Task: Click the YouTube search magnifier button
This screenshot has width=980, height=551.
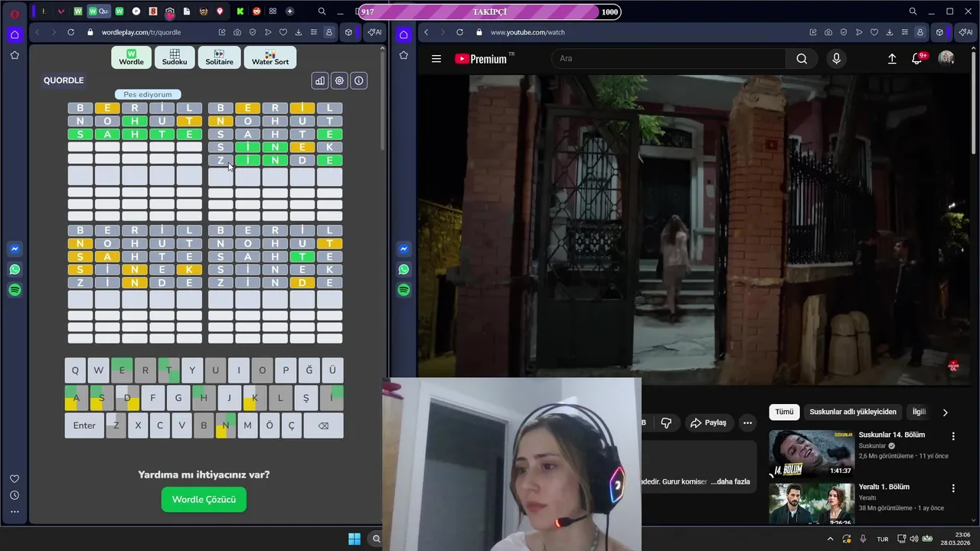Action: point(802,59)
